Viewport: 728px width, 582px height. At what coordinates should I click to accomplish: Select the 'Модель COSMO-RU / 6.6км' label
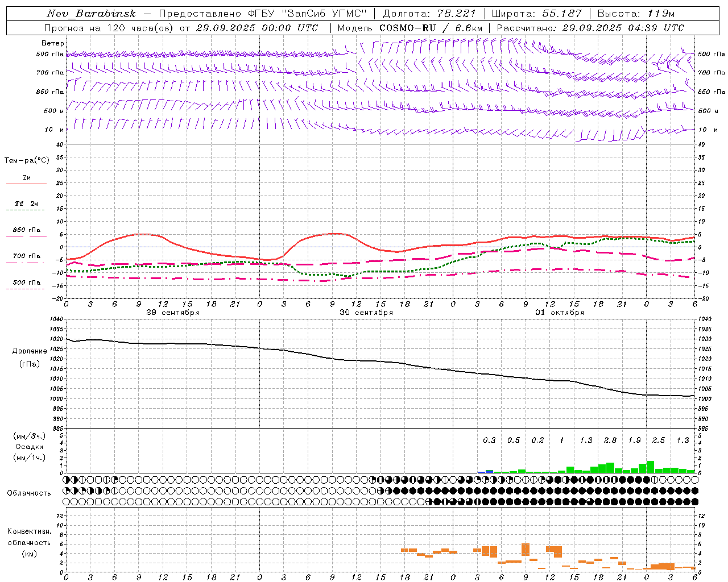[x=410, y=28]
